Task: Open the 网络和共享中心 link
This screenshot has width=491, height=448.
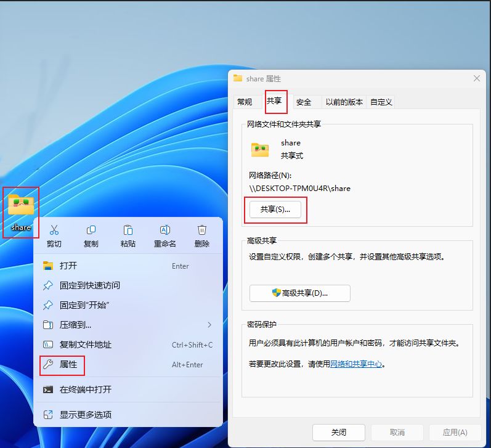Action: (x=357, y=364)
